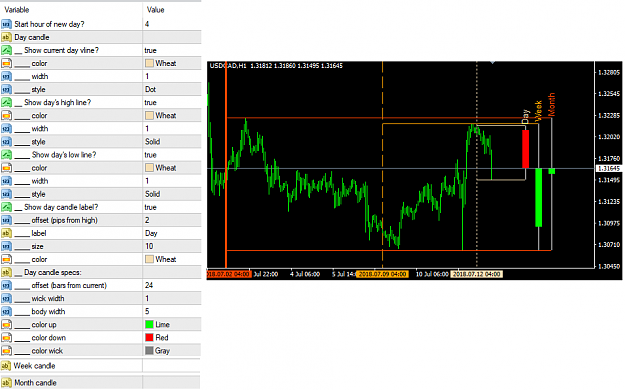Click the '2018.07.12 04:00' date marker

pos(477,274)
